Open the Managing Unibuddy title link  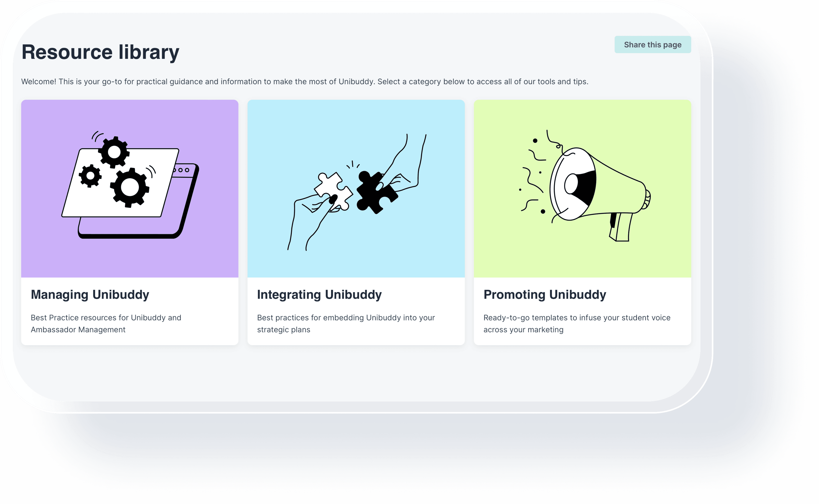point(90,295)
